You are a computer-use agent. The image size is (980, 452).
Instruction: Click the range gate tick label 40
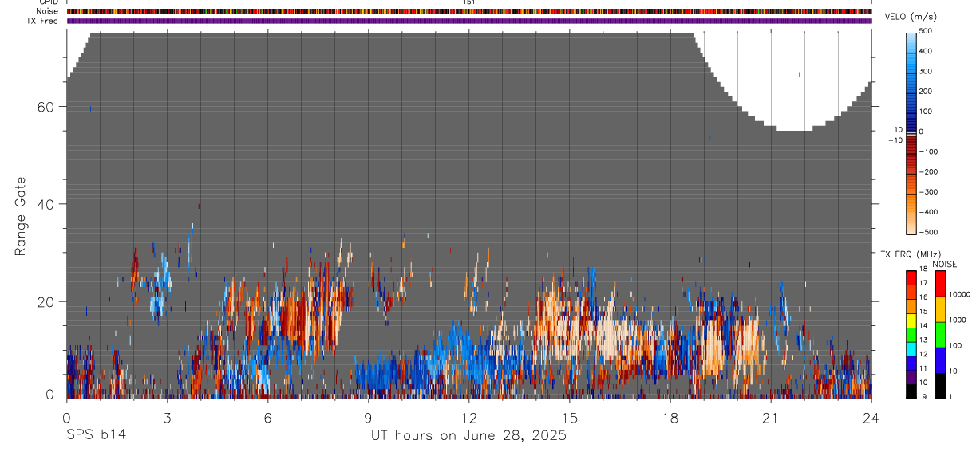tap(45, 204)
